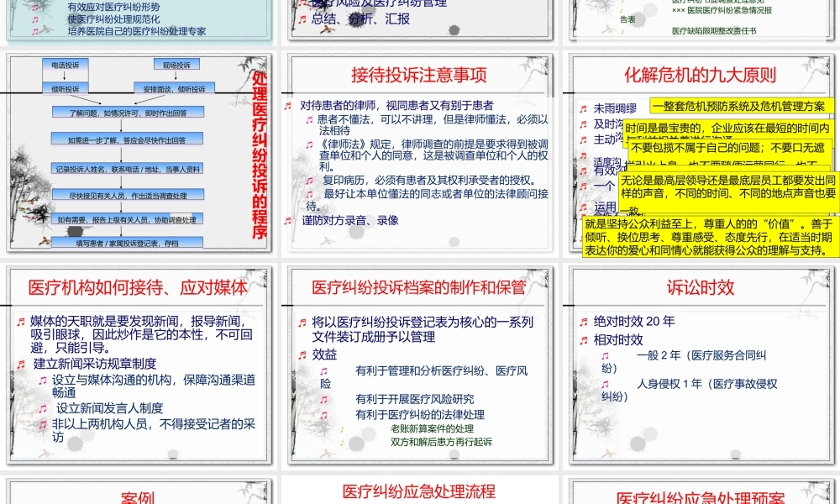
Task: Click the 未雨绸缪 bullet
Action: [615, 108]
